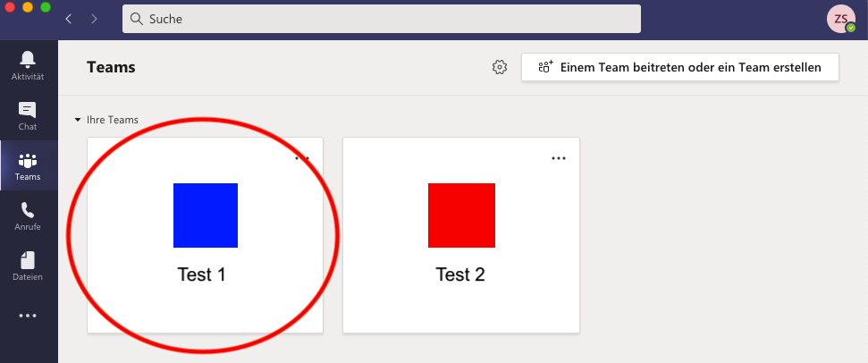
Task: Open more options for Test 2
Action: tap(559, 158)
